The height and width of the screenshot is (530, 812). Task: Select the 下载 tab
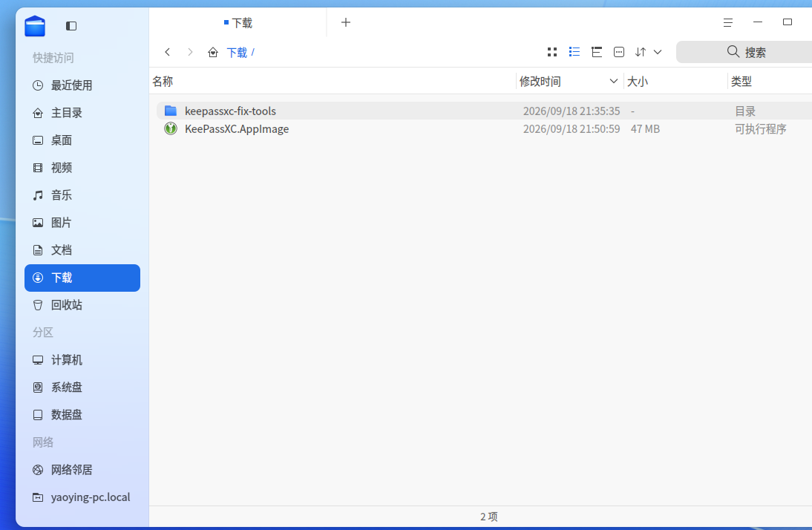coord(238,23)
